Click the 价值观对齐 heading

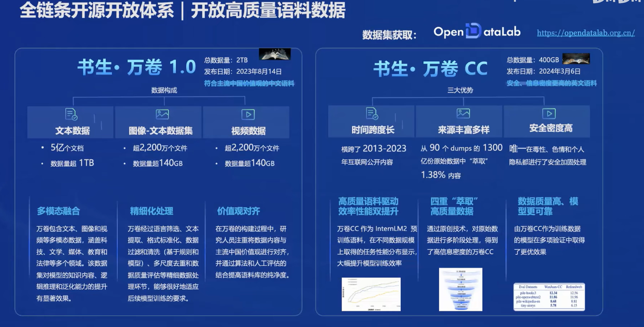point(238,211)
